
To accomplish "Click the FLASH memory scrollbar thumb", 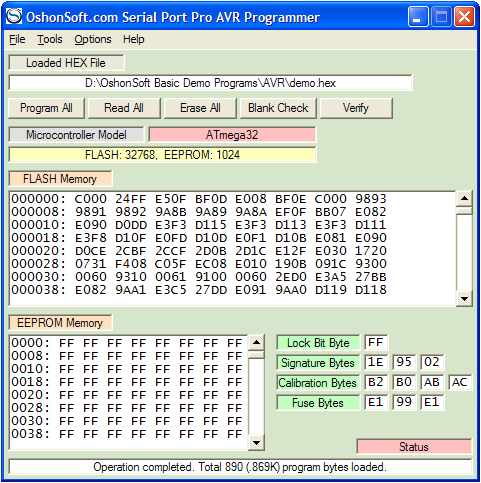I will click(x=464, y=211).
